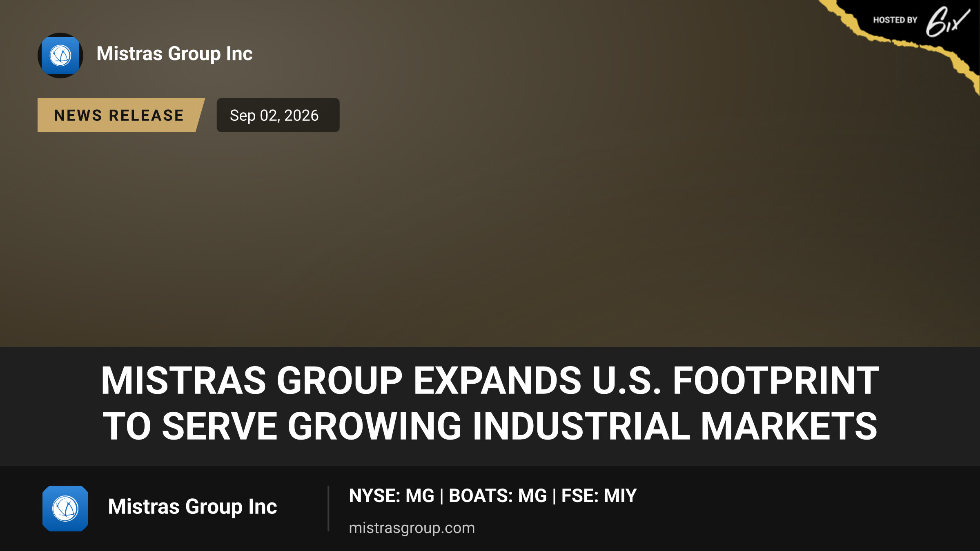Open the mistrasgroup.com link
Image resolution: width=980 pixels, height=551 pixels.
(412, 528)
